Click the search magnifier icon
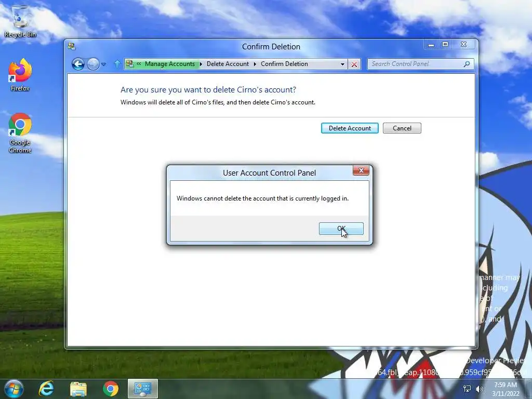 coord(467,64)
